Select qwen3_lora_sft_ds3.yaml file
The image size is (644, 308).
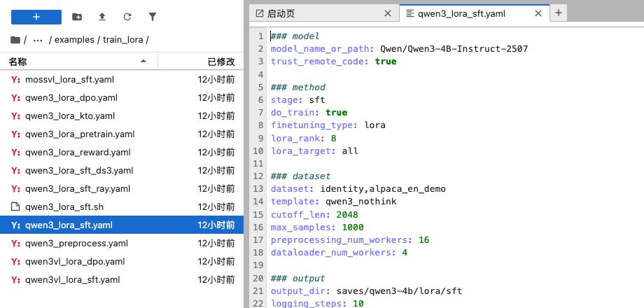122,170
